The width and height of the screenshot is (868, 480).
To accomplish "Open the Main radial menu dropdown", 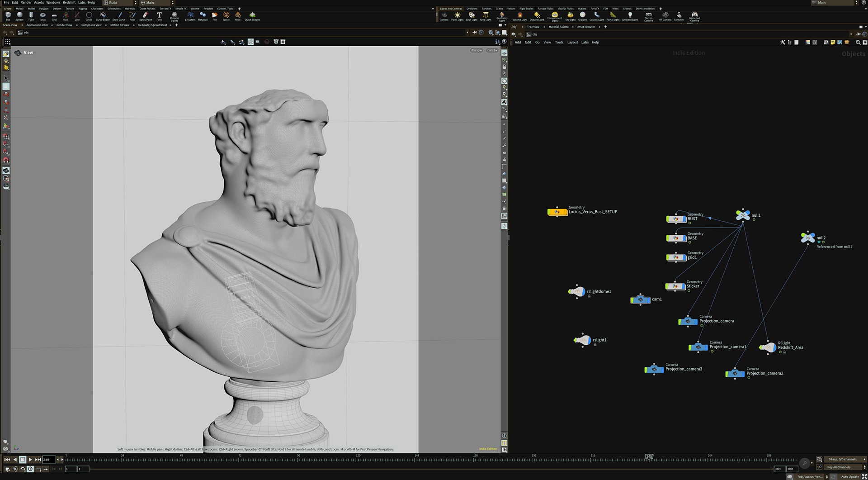I will 157,3.
